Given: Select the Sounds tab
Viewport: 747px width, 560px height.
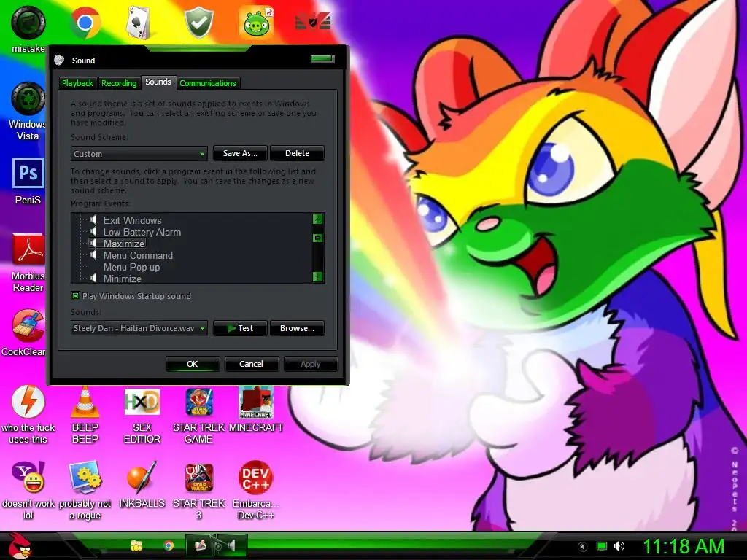Looking at the screenshot, I should [158, 82].
